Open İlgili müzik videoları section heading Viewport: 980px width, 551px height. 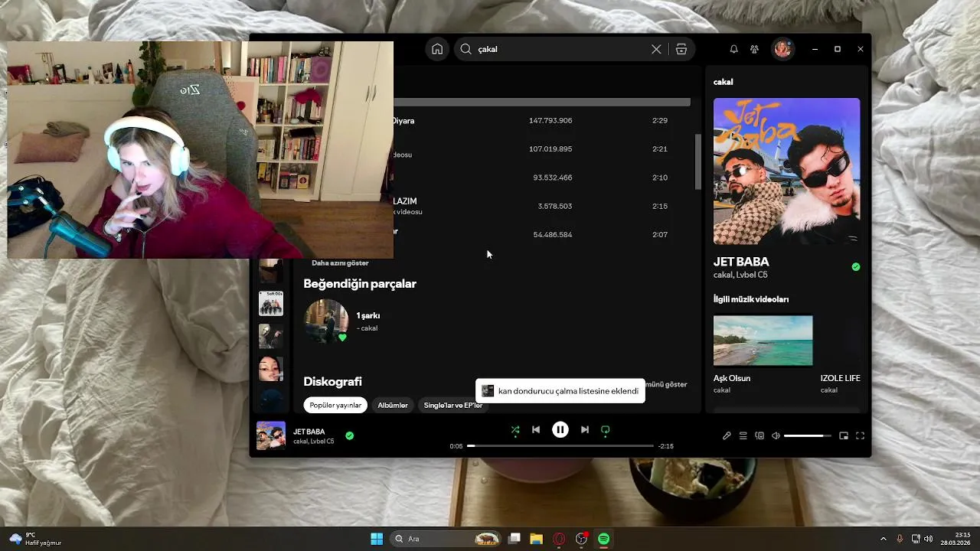(751, 299)
